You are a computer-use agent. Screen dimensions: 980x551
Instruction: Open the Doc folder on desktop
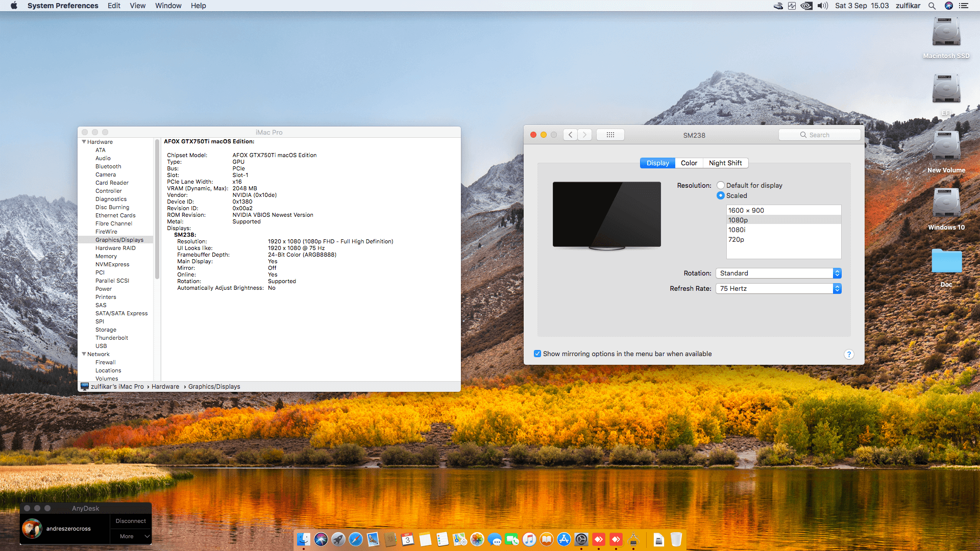click(x=946, y=262)
